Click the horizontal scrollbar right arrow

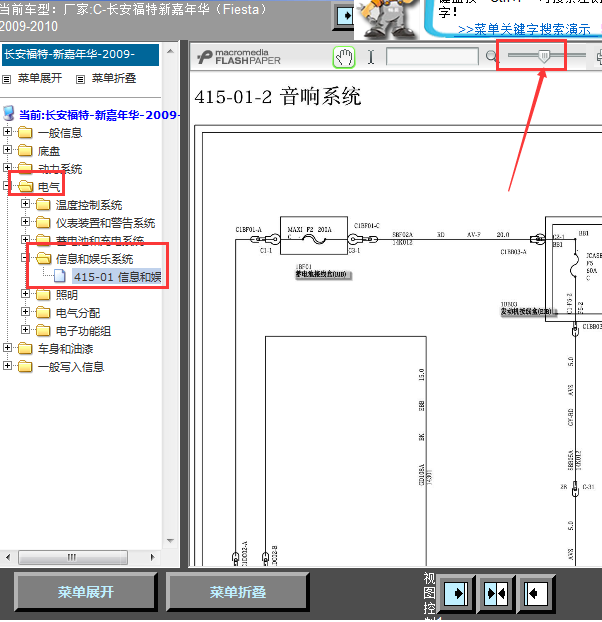click(x=152, y=557)
